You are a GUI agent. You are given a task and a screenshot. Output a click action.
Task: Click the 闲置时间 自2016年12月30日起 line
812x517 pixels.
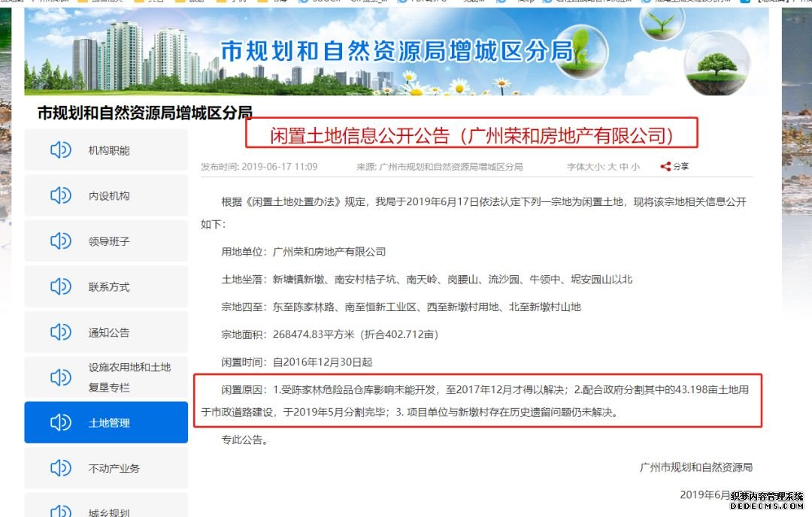(297, 361)
